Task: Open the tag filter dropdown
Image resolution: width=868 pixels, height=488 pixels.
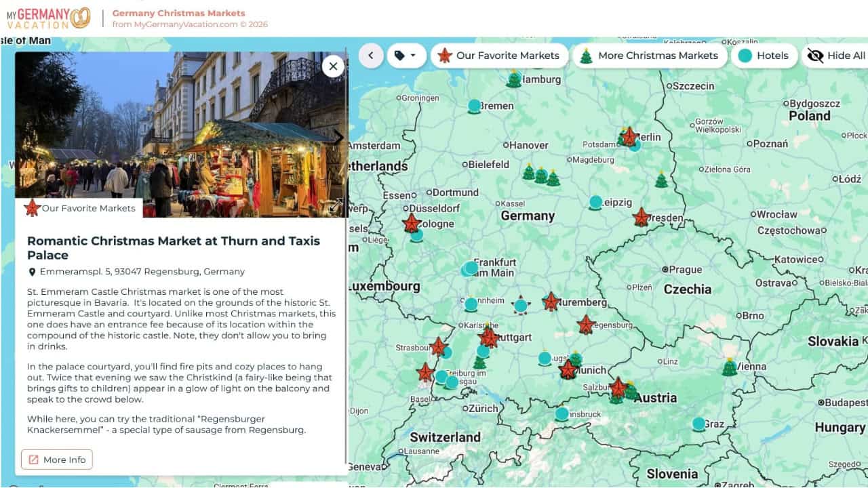Action: [407, 56]
